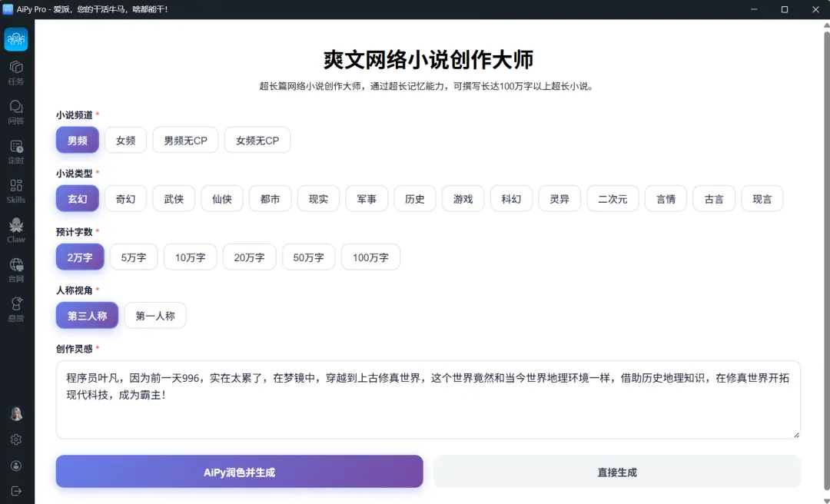Choose the 现实 novel type
The image size is (830, 504).
(318, 199)
